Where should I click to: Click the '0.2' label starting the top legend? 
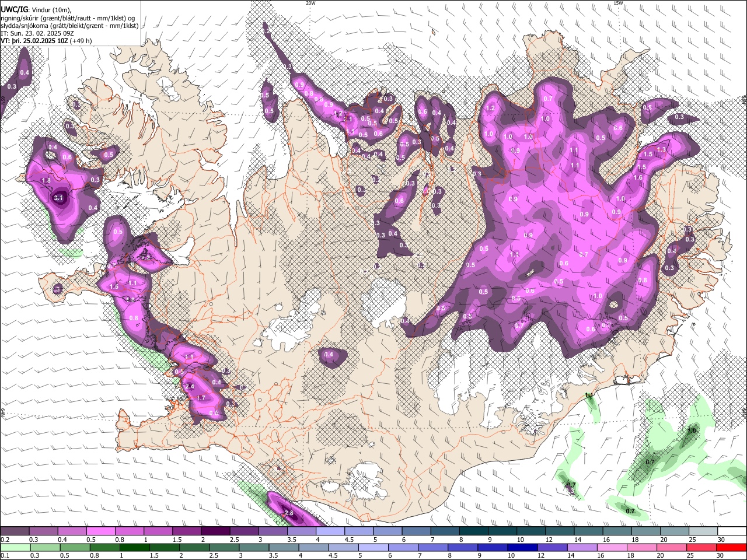5,539
